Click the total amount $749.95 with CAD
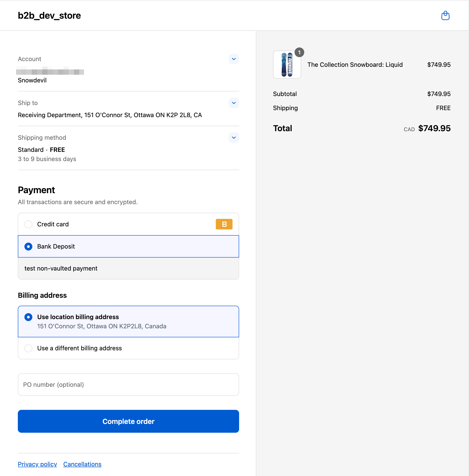This screenshot has width=469, height=476. (427, 128)
